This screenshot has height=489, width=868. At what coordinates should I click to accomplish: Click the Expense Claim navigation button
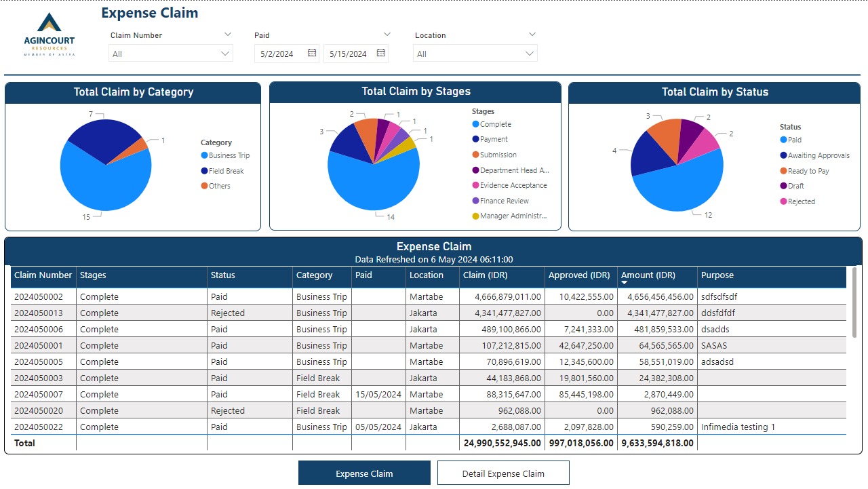[364, 473]
